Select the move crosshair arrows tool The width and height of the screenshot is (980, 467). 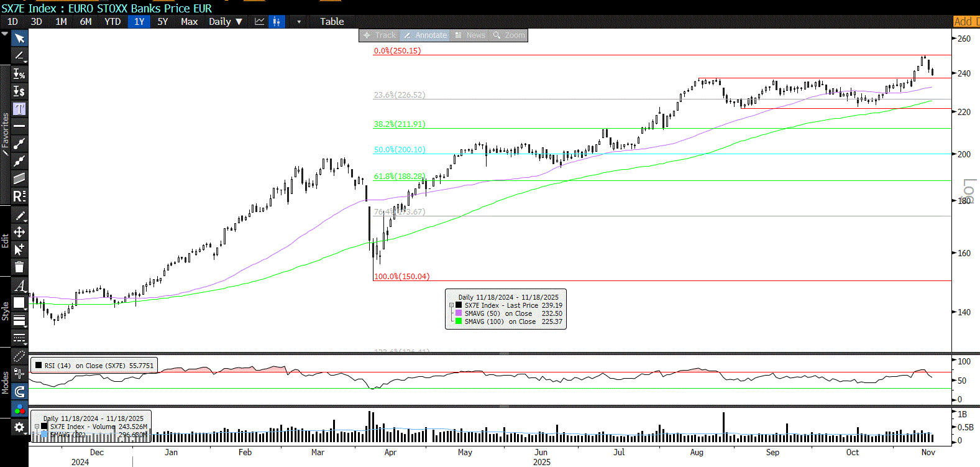19,232
